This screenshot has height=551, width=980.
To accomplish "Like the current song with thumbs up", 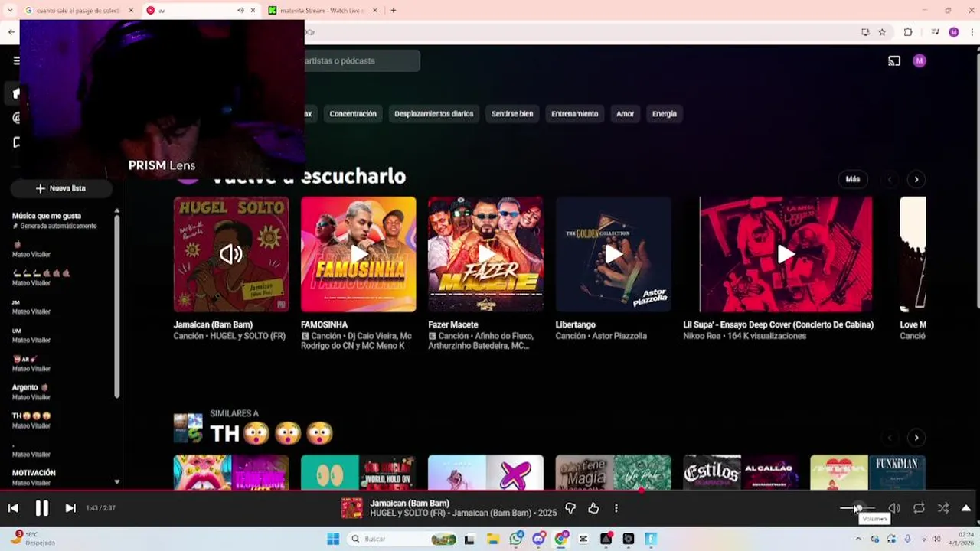I will pos(593,508).
